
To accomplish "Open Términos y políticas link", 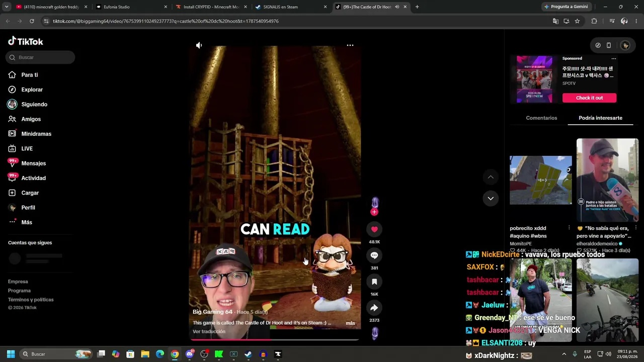I will pyautogui.click(x=31, y=300).
